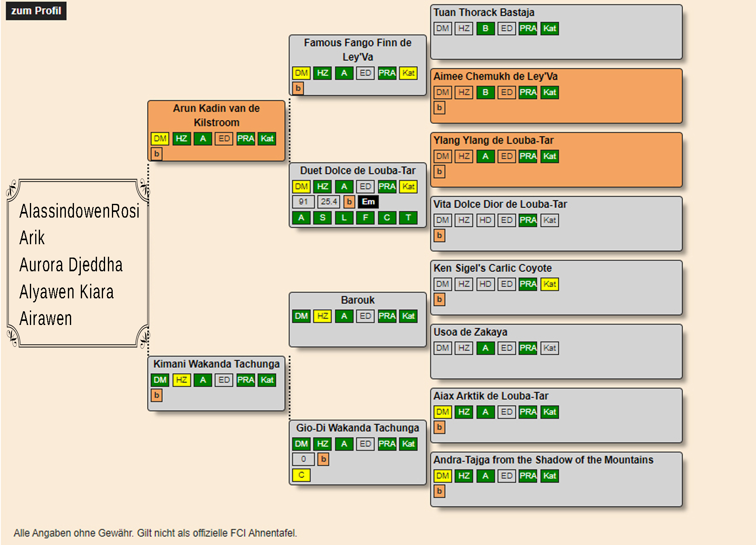
Task: Click the yellow DM badge under Arun Kadin
Action: tap(160, 138)
